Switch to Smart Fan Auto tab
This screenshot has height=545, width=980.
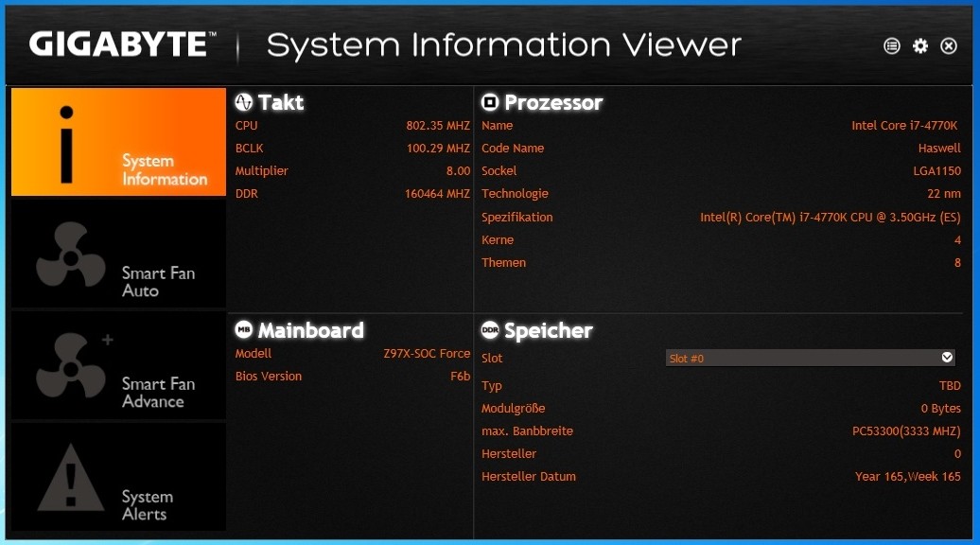point(119,254)
